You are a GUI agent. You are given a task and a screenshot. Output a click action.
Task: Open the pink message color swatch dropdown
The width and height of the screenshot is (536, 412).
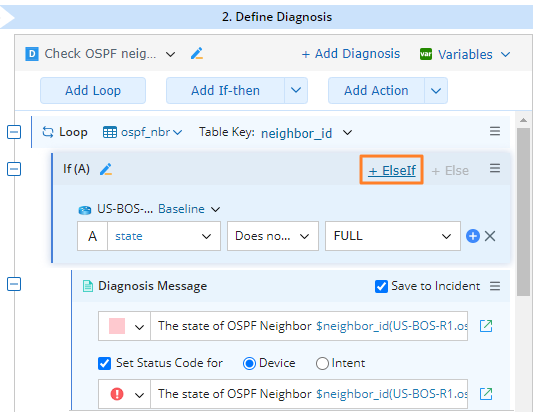pos(124,326)
